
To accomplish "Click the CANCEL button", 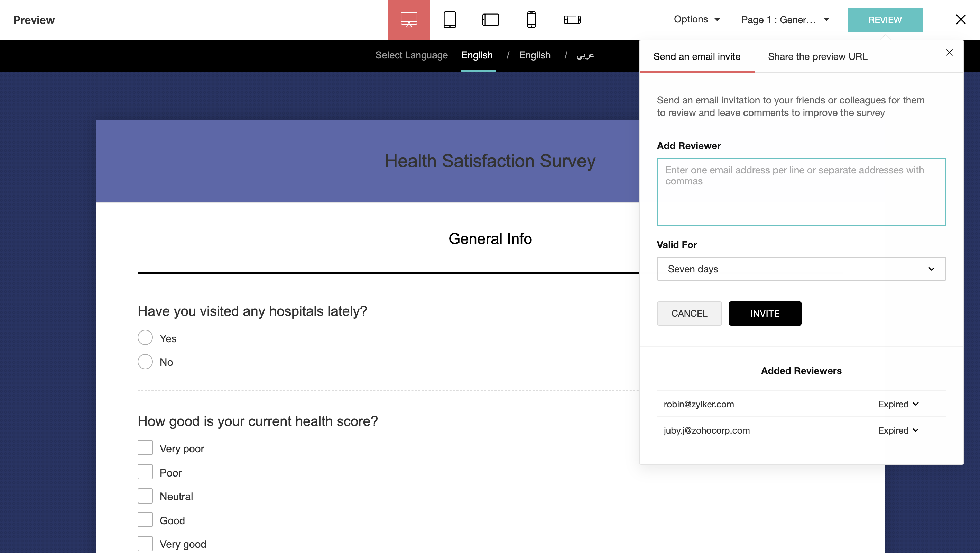I will point(689,314).
